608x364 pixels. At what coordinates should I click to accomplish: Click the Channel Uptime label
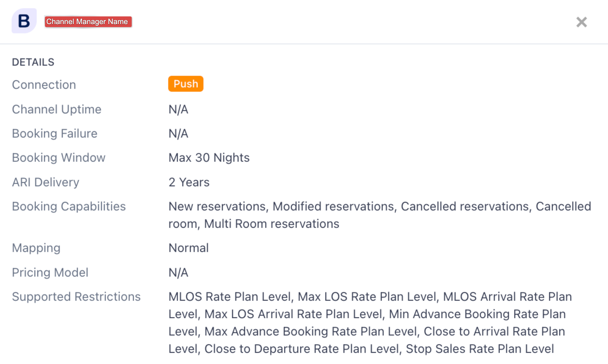[57, 109]
